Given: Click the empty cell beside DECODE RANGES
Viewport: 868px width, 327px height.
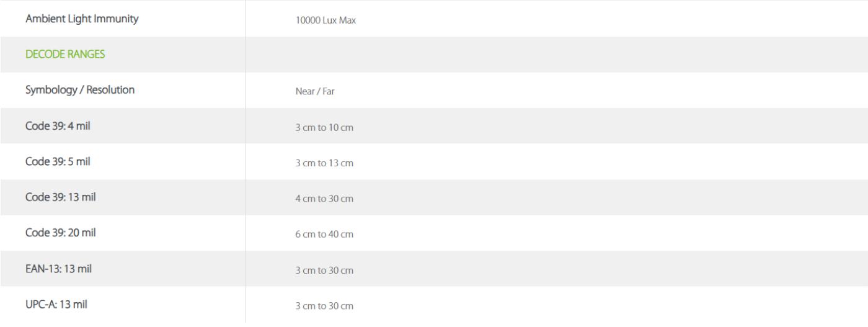Looking at the screenshot, I should click(557, 54).
